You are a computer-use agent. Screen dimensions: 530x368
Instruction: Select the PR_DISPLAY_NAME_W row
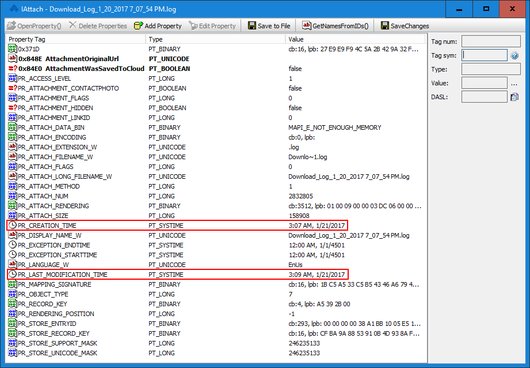point(216,235)
